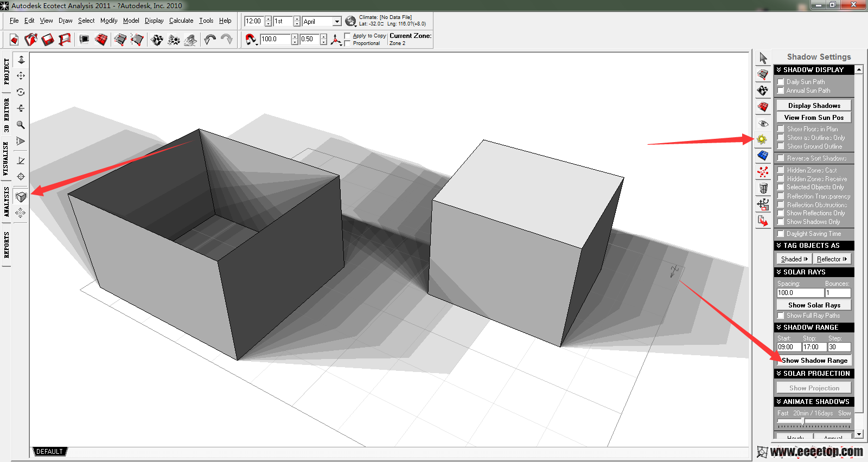Open the Draw menu

point(66,21)
